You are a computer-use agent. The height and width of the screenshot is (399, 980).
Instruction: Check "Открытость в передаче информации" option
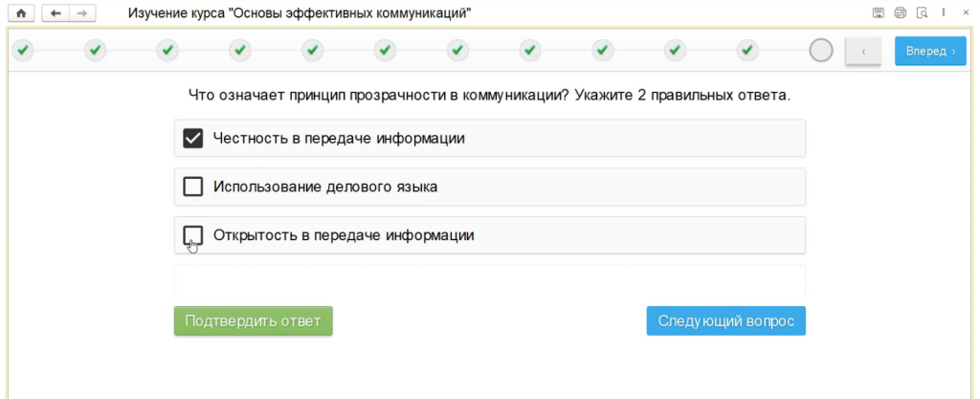point(193,235)
